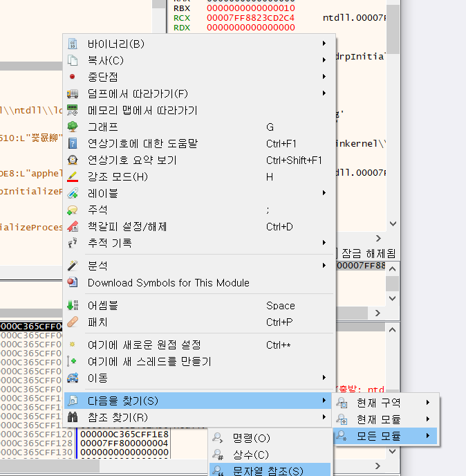Viewport: 466px width, 476px height.
Task: Click the Label (레이블) tag icon
Action: coord(73,193)
